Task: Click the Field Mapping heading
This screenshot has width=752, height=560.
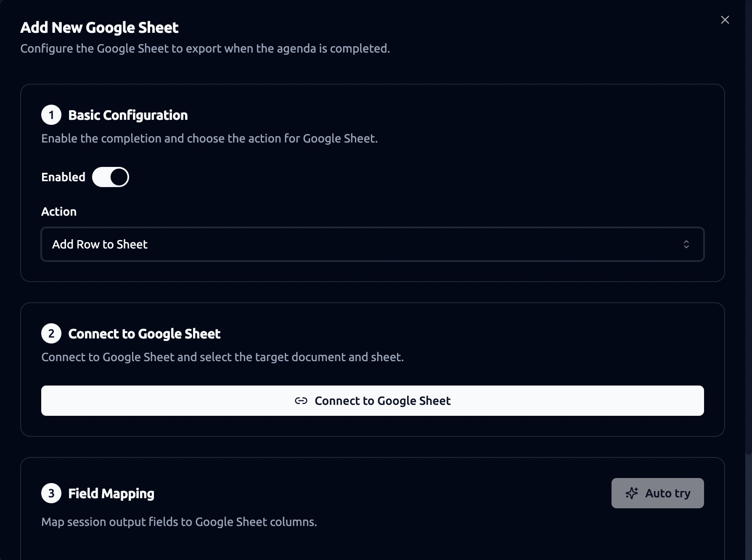Action: pyautogui.click(x=111, y=494)
